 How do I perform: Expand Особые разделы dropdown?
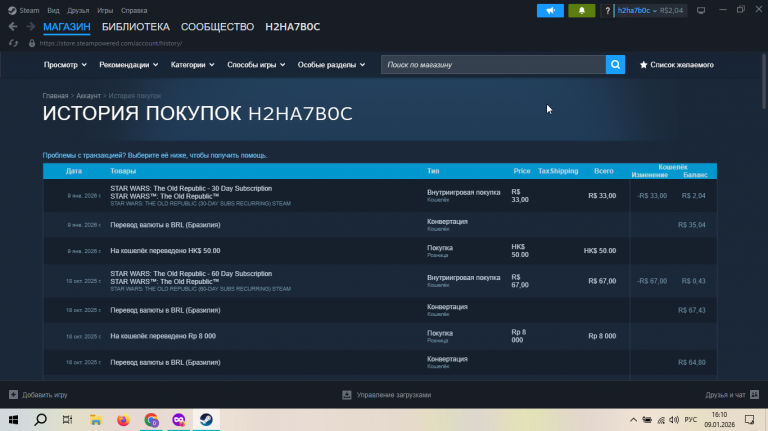332,65
